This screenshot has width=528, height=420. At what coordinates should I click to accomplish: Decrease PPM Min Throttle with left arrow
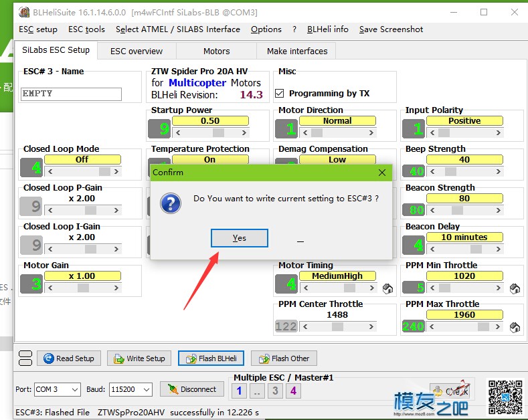click(432, 288)
